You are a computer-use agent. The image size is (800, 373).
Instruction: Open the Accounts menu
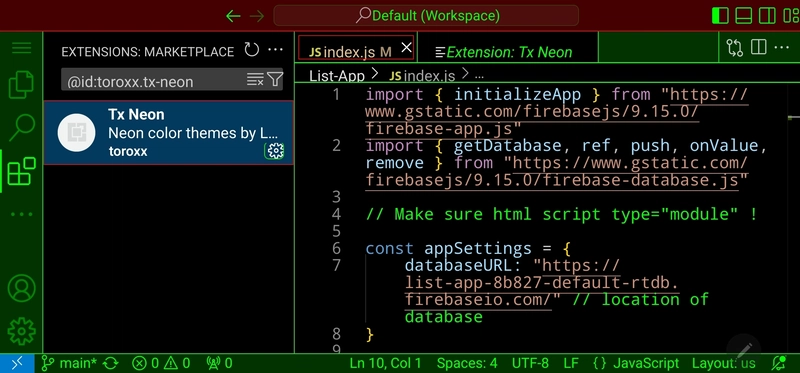coord(21,288)
